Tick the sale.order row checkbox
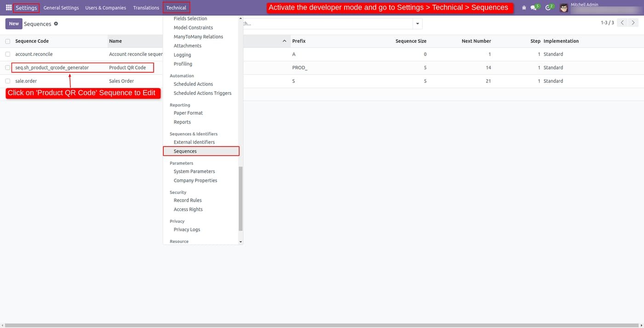Viewport: 644px width, 328px height. tap(8, 81)
